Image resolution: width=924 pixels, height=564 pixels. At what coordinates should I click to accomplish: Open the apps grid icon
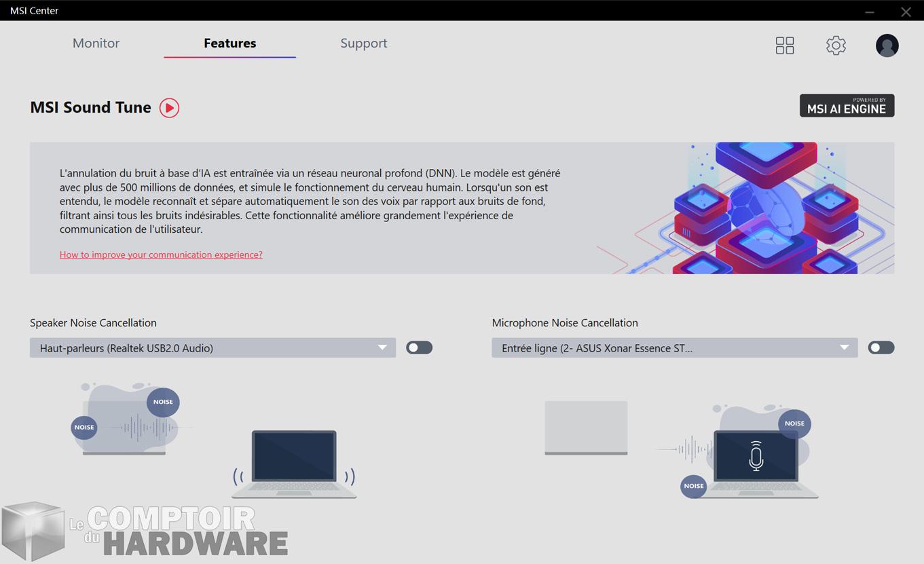point(785,45)
